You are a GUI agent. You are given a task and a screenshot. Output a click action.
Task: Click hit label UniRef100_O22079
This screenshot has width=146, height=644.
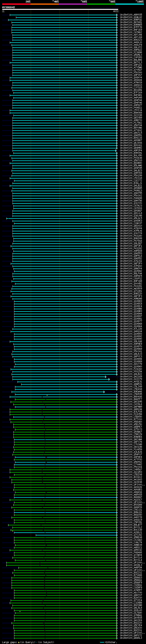[131, 379]
